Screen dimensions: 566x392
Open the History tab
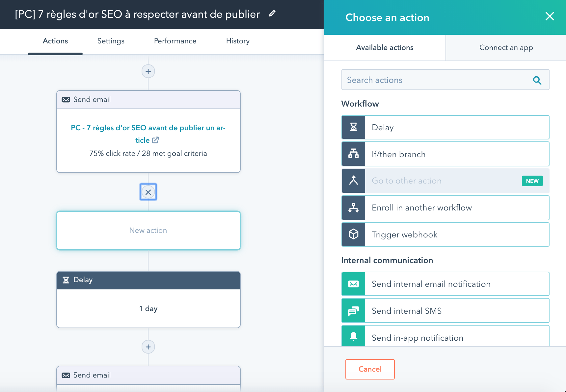[x=238, y=41]
